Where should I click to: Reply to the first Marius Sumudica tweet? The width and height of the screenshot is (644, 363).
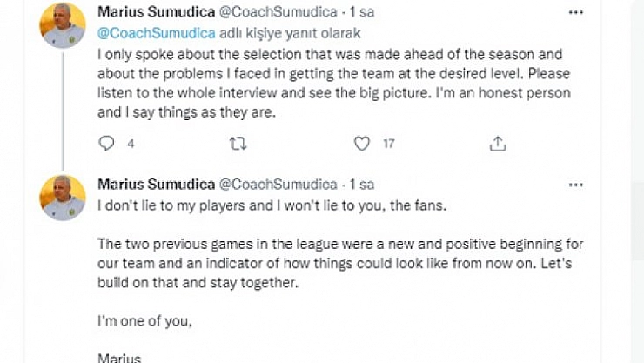tap(107, 144)
